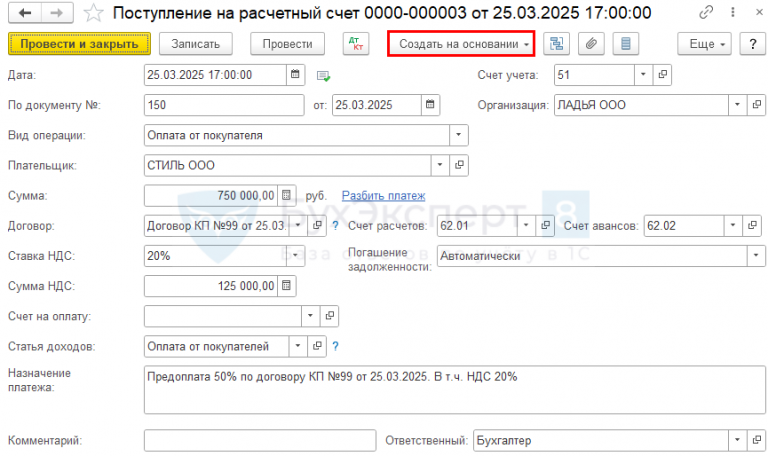
Task: Expand Ставка НДС dropdown
Action: point(295,256)
